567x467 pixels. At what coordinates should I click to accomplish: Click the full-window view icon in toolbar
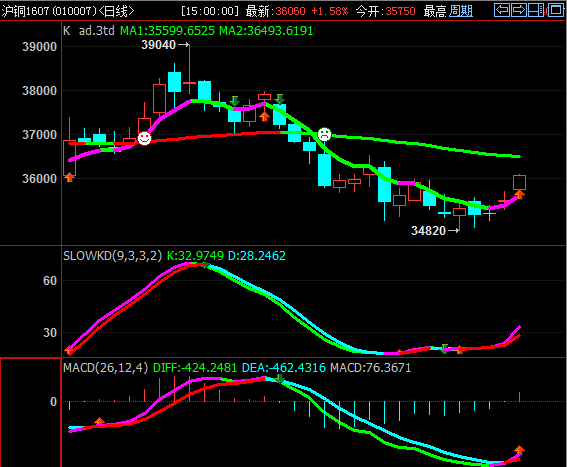point(555,10)
